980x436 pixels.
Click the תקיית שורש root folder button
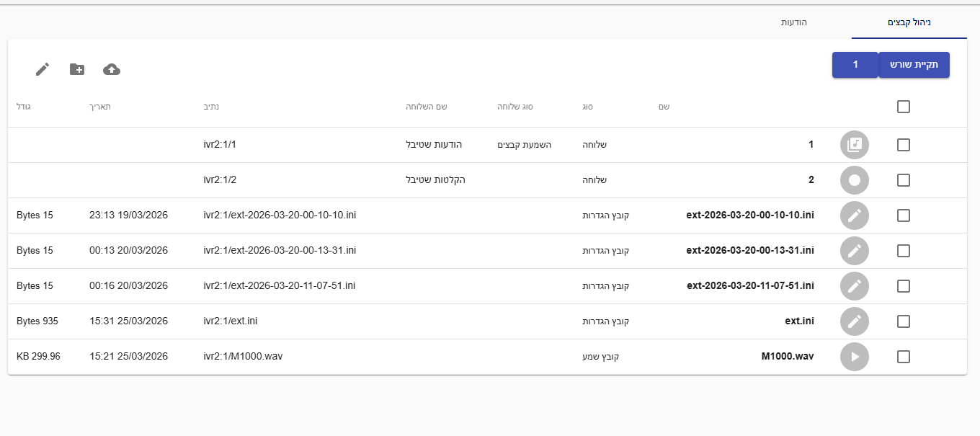914,65
